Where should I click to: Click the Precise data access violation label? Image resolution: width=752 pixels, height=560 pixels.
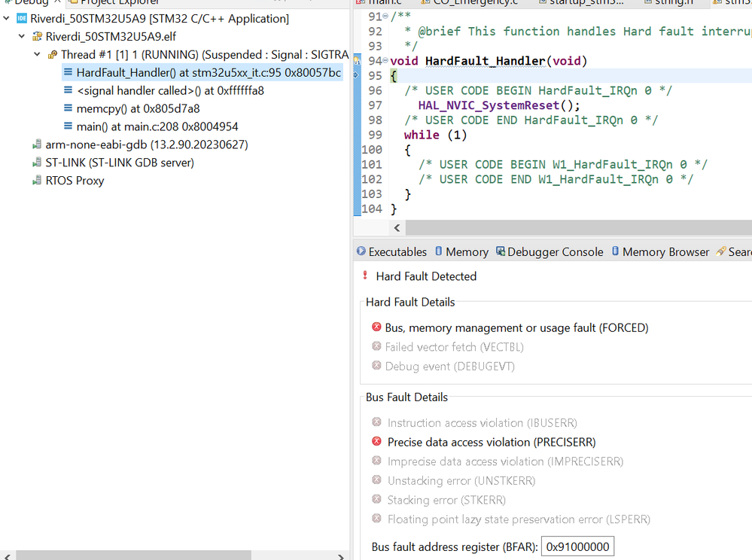point(492,442)
